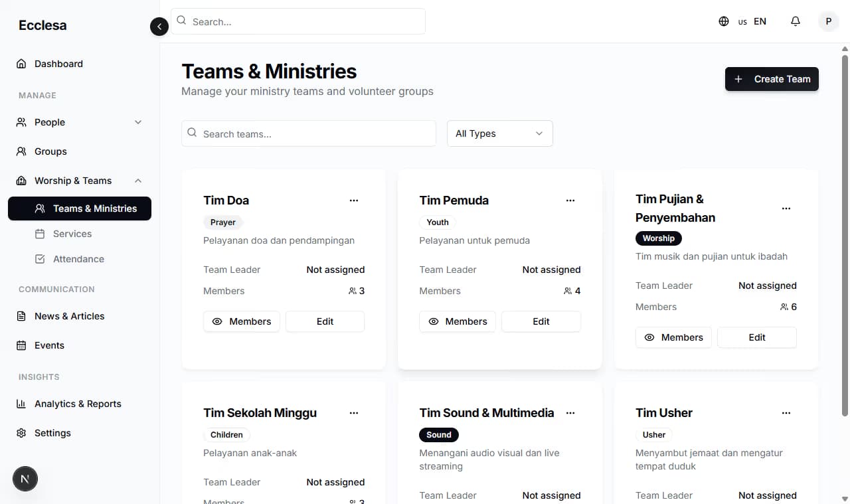This screenshot has height=504, width=850.
Task: Edit the Tim Pujian & Penyembahan team
Action: (x=757, y=337)
